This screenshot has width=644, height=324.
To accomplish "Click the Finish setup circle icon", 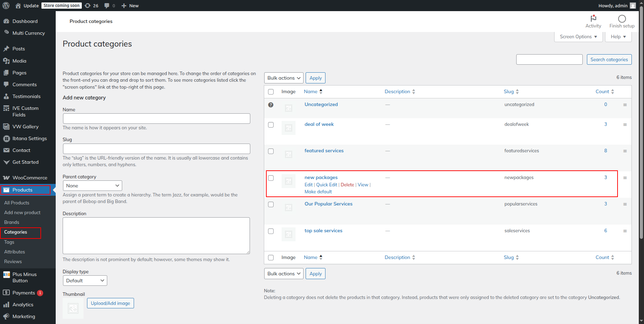I will pos(622,19).
